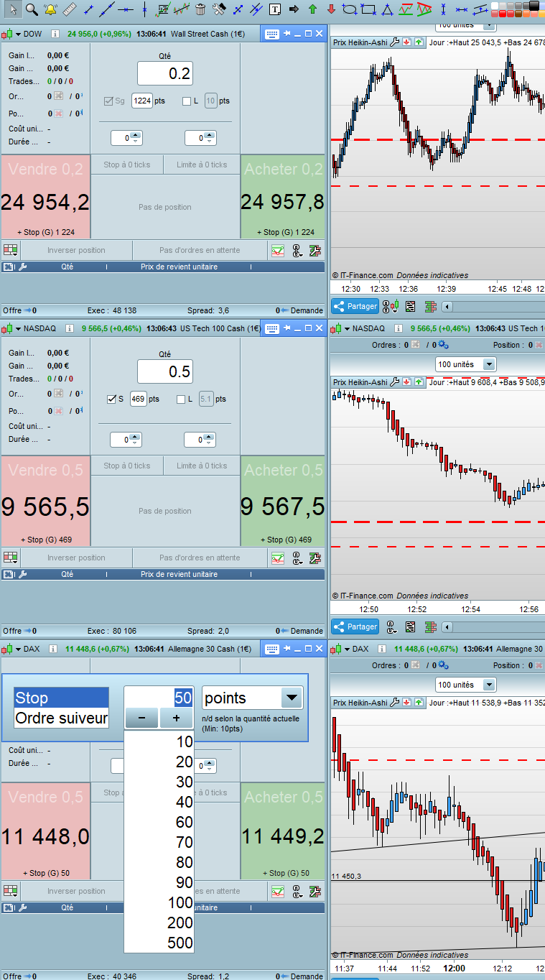545x980 pixels.
Task: Select Stop in the order type list
Action: click(x=61, y=698)
